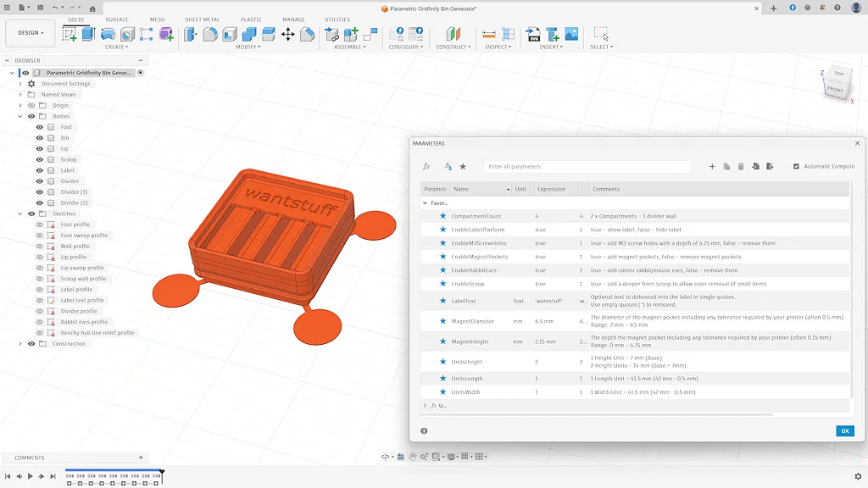Hide the Scoop body visibility

pyautogui.click(x=39, y=159)
